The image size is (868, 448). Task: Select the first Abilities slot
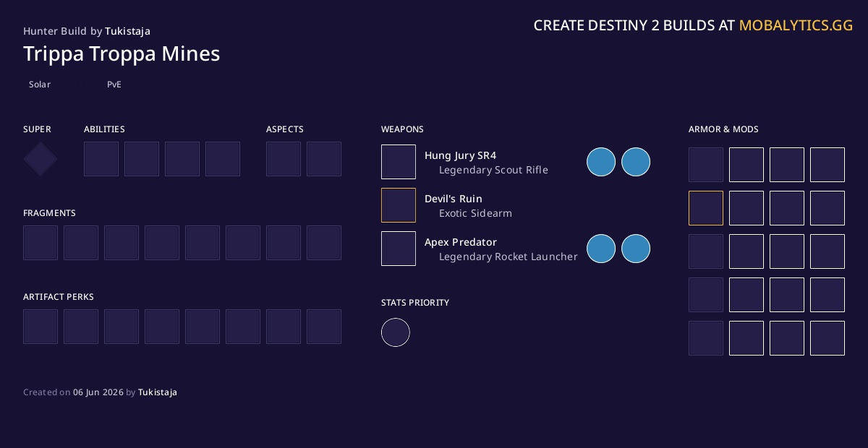pyautogui.click(x=101, y=159)
